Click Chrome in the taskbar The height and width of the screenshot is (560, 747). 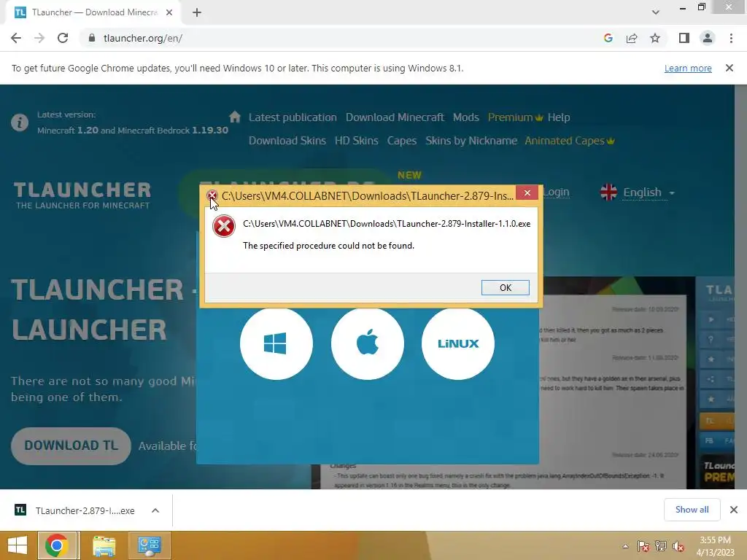(57, 545)
